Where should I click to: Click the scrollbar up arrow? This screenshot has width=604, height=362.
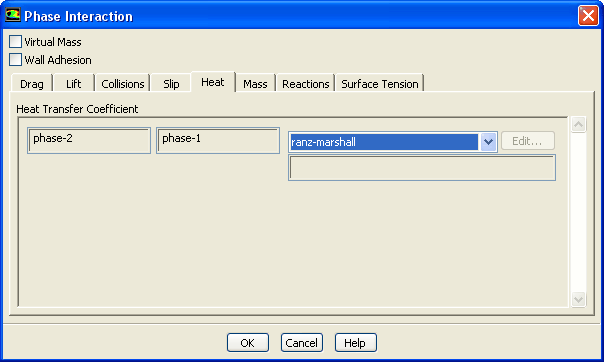pos(579,124)
